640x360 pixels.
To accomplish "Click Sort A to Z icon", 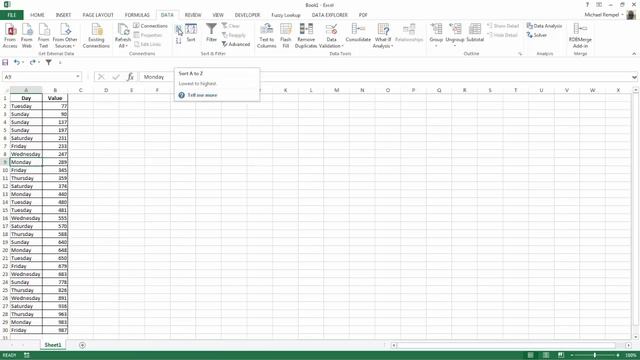I will (179, 29).
